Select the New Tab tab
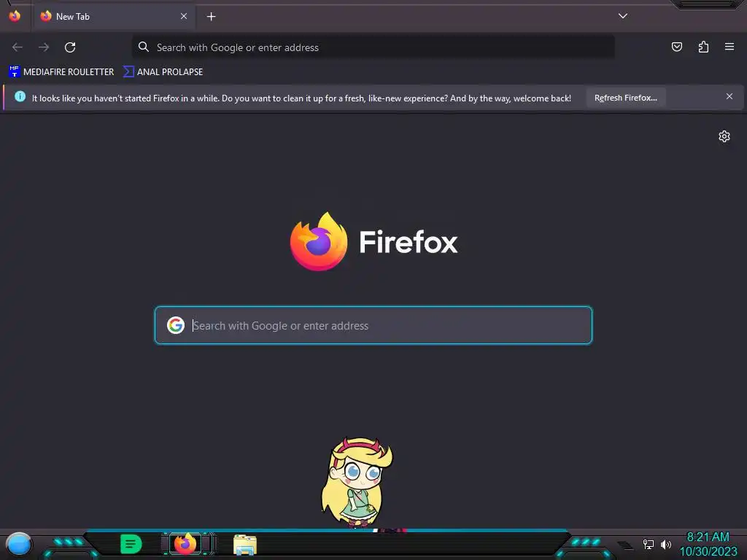Screen dimensions: 747x560 [x=113, y=17]
